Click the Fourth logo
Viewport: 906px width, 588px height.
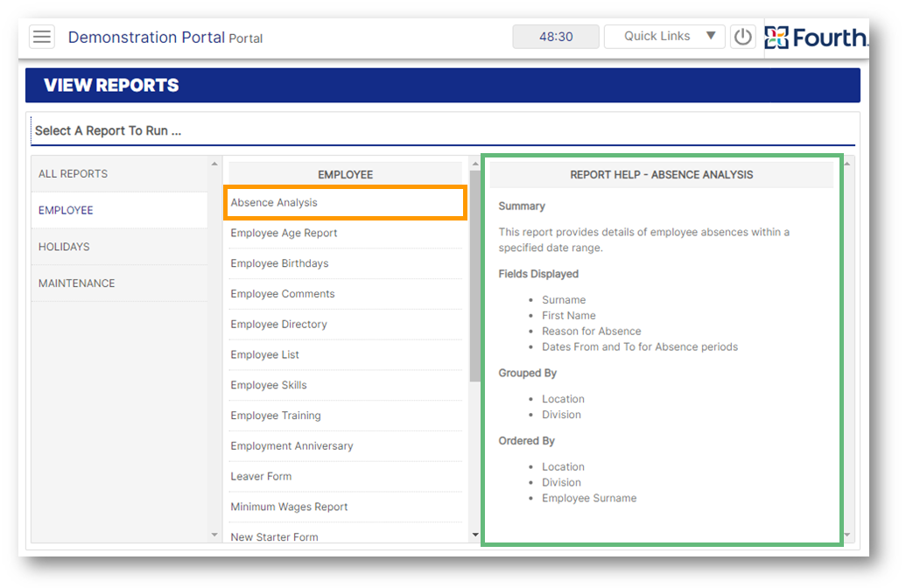point(815,38)
